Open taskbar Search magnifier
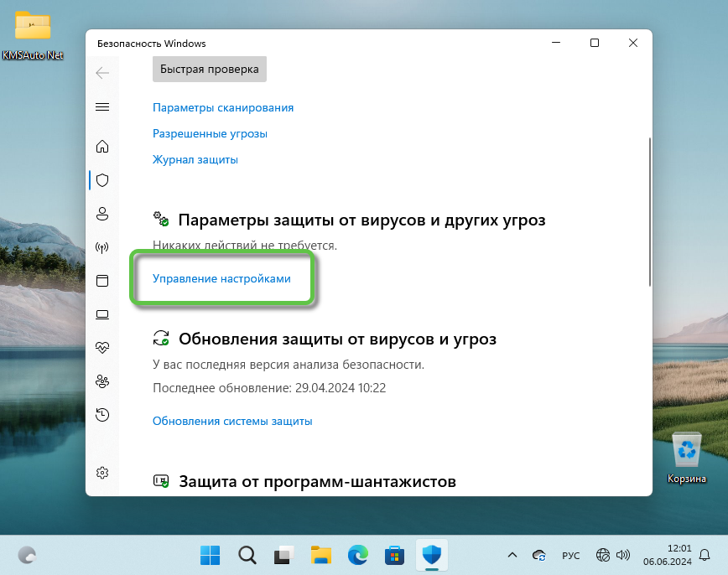 click(x=247, y=555)
